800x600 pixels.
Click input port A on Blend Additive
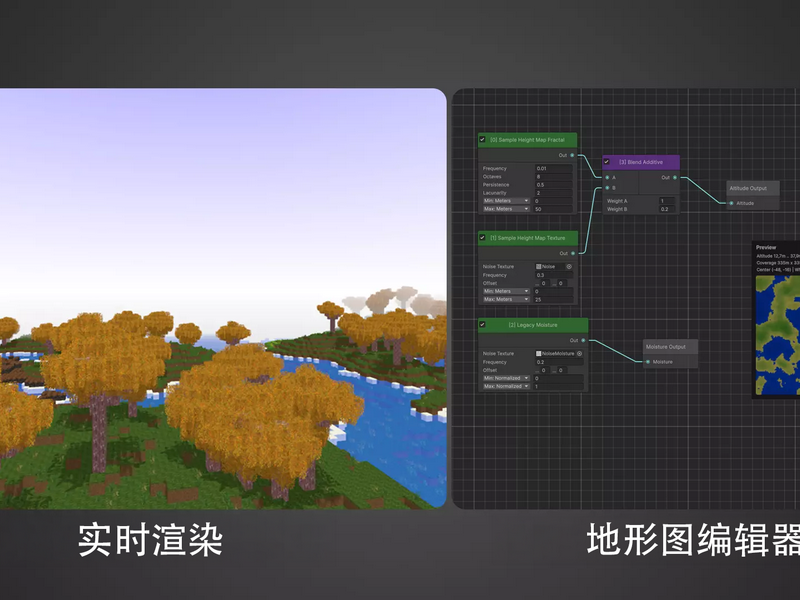(607, 178)
